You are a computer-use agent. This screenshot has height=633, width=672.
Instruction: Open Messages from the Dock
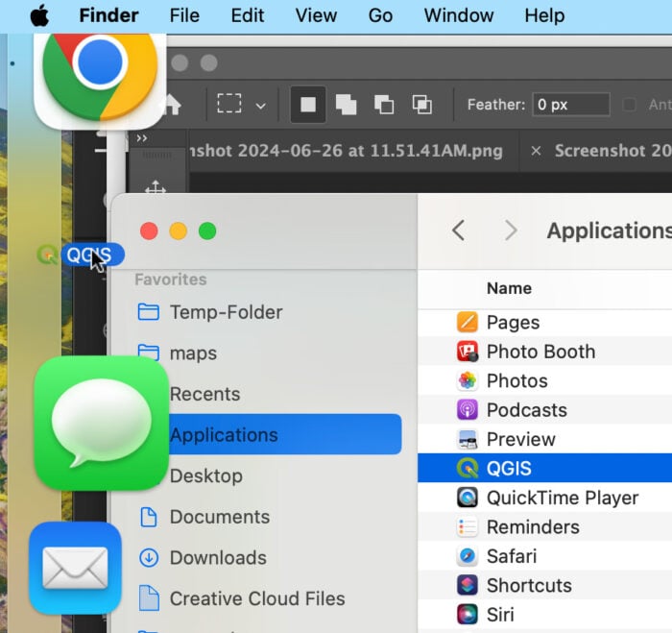pyautogui.click(x=102, y=423)
